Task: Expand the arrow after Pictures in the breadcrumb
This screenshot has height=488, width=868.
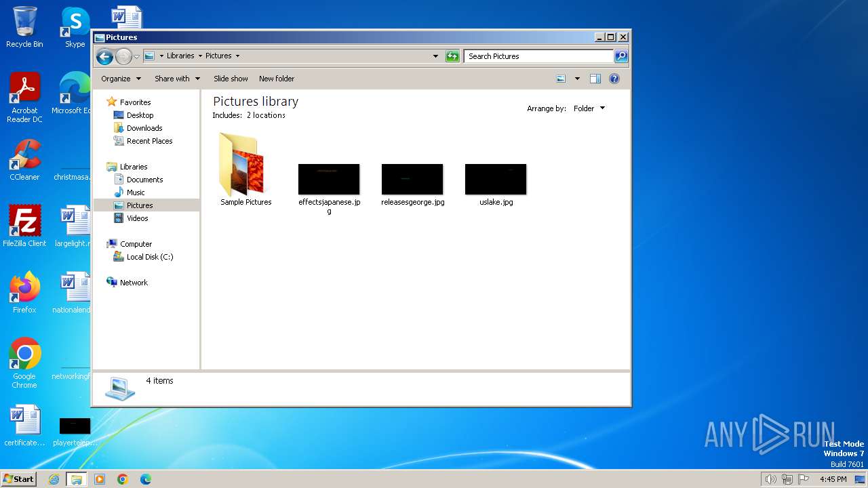Action: [237, 56]
